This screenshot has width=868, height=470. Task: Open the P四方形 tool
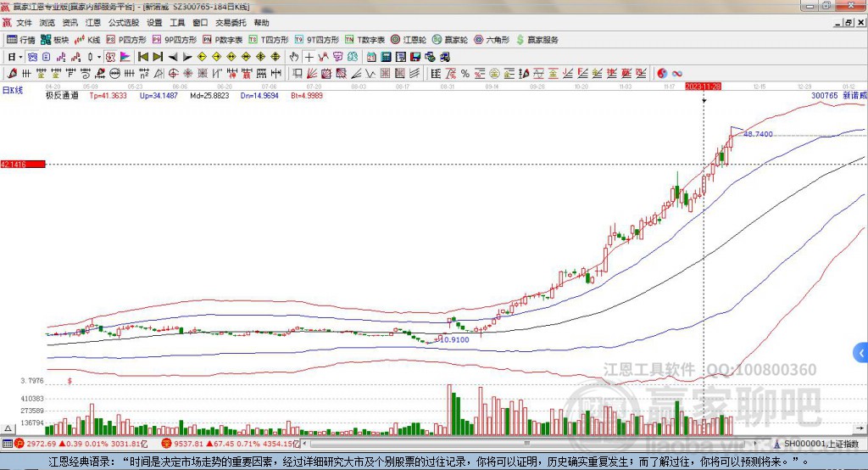click(x=126, y=40)
